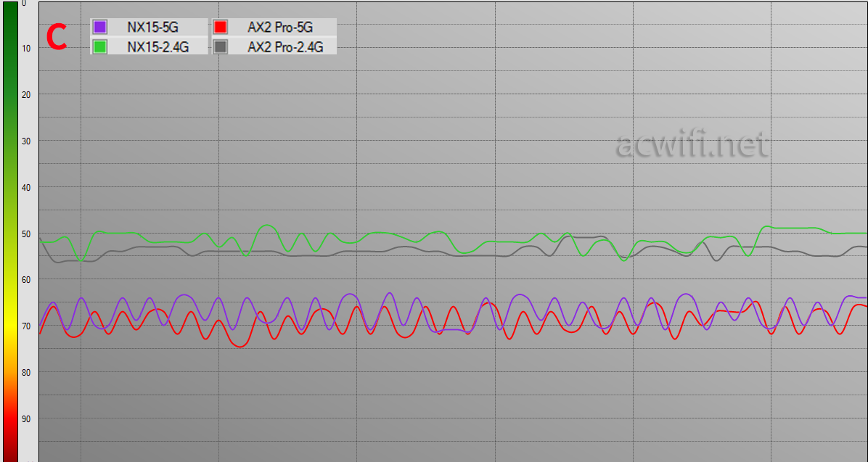This screenshot has height=462, width=868.
Task: Select the NX15-5G legend label
Action: [153, 27]
